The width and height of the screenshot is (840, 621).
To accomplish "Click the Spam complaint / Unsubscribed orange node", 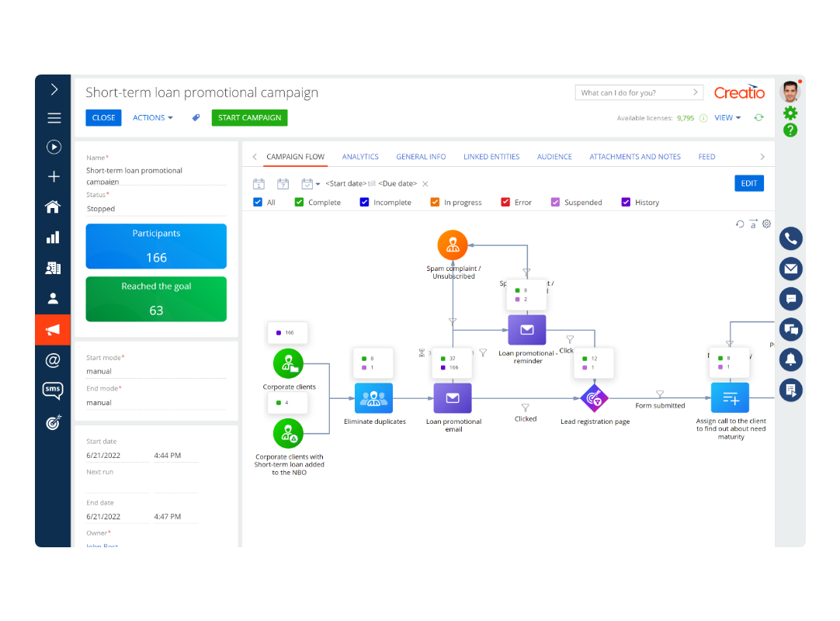I will click(x=453, y=245).
